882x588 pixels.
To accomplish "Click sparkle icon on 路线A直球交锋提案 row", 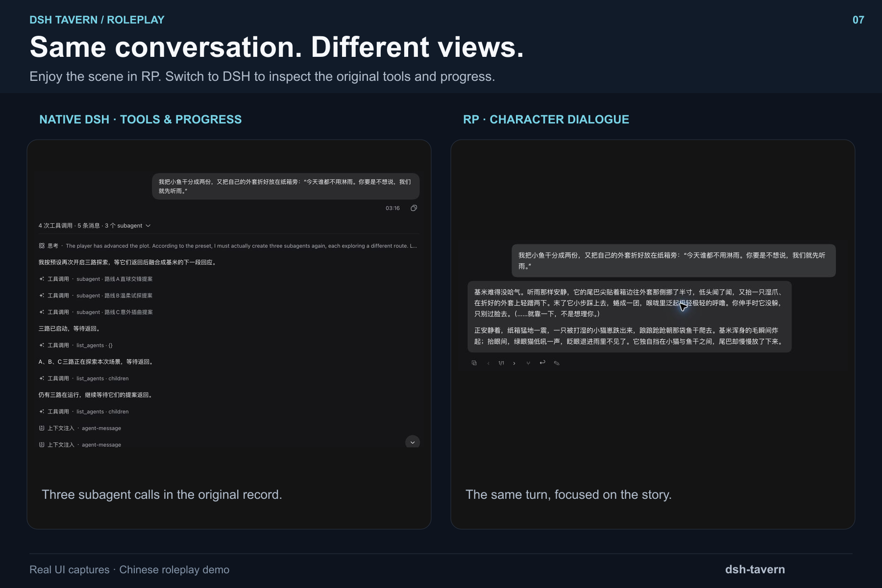I will click(42, 279).
